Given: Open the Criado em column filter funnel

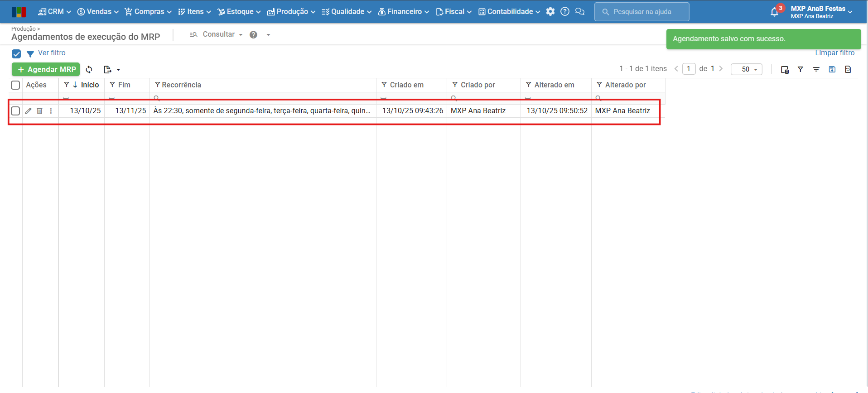Looking at the screenshot, I should 384,85.
